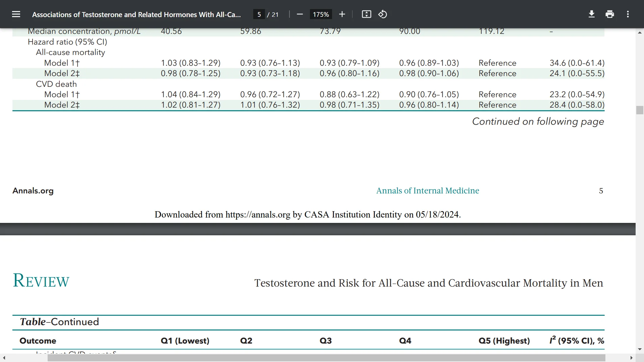Click the 'Q4' column header
Viewport: 644px width, 362px height.
[405, 341]
